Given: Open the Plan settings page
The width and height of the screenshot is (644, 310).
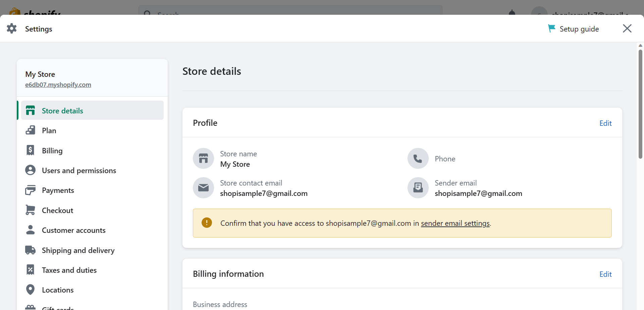Looking at the screenshot, I should [92, 130].
